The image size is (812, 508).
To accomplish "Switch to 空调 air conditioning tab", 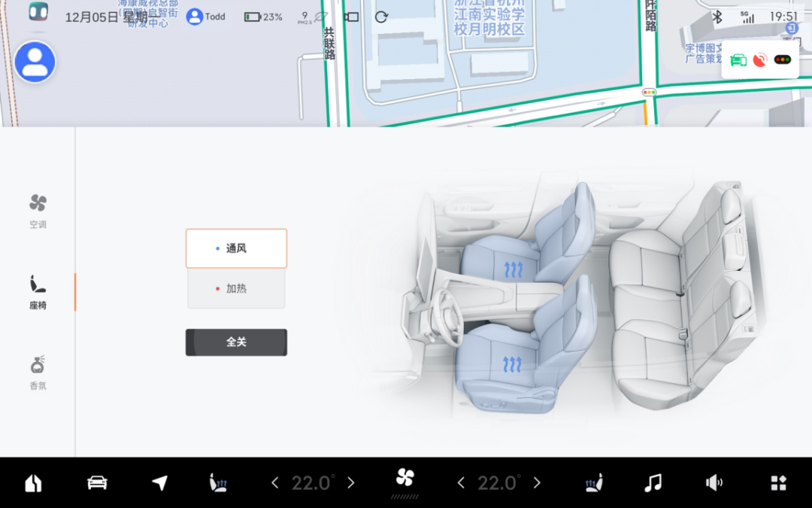I will (38, 211).
